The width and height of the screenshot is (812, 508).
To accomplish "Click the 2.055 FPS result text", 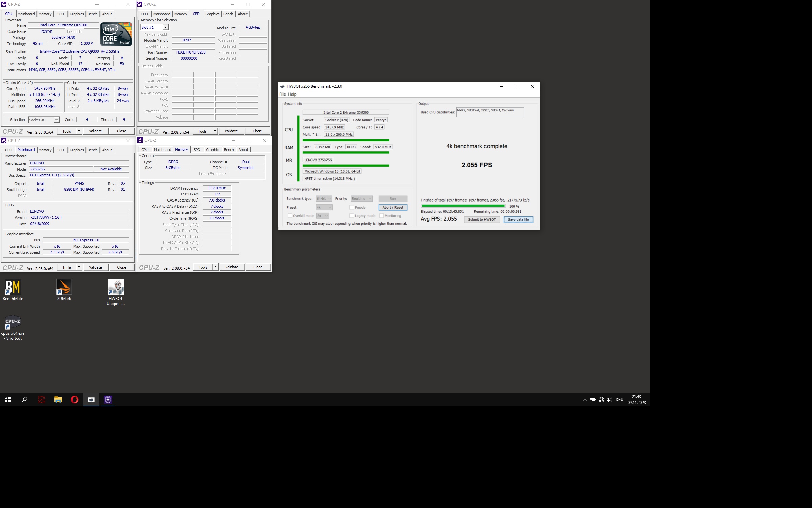I will pyautogui.click(x=477, y=165).
